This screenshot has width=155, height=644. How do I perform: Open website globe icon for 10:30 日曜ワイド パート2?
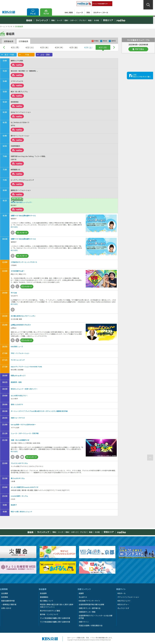coord(13,256)
